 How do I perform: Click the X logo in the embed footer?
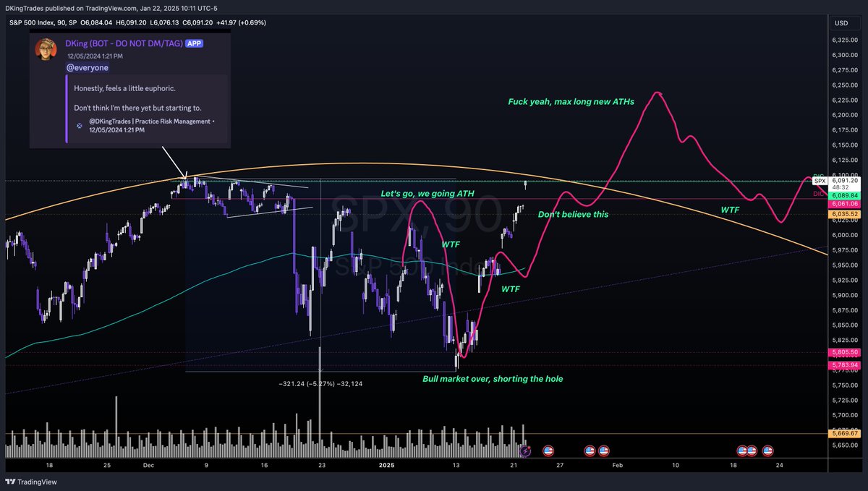(x=78, y=125)
